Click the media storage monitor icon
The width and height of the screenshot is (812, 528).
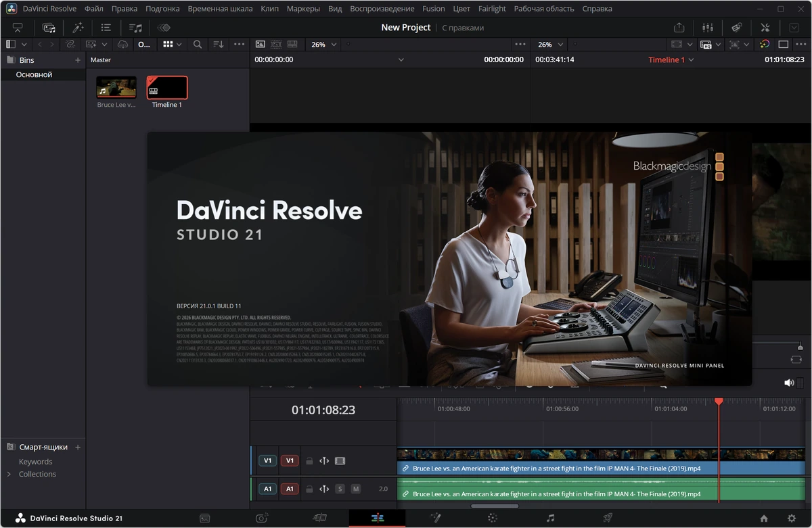tap(18, 28)
